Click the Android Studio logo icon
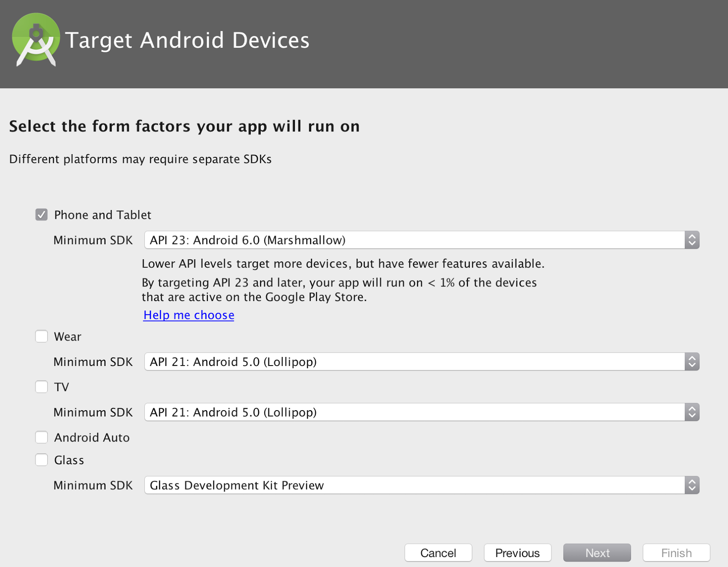Screen dimensions: 728x567 pos(36,40)
